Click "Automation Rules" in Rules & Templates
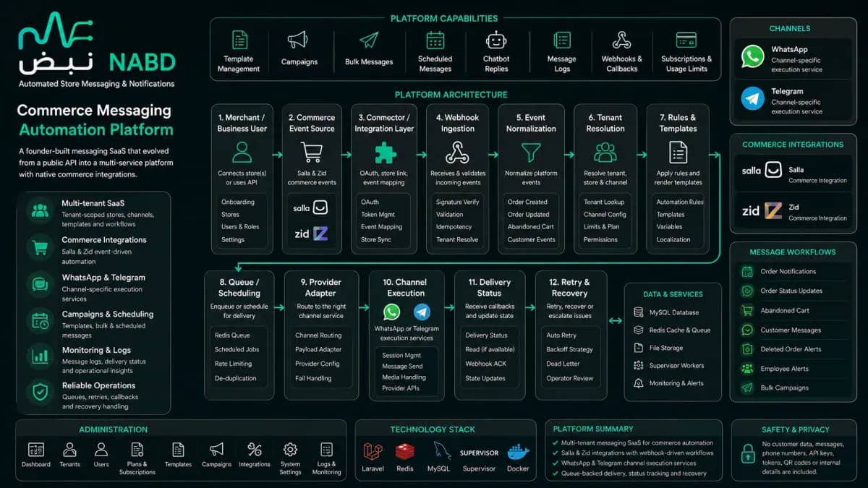This screenshot has width=868, height=488. (x=680, y=202)
